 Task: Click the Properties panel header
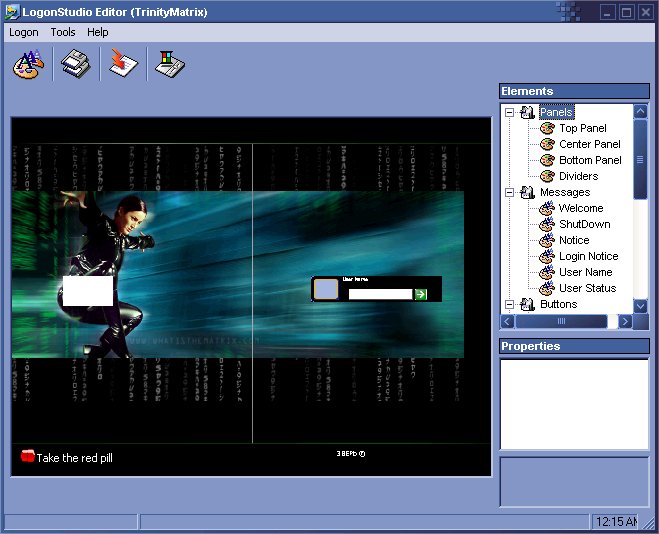pyautogui.click(x=575, y=346)
